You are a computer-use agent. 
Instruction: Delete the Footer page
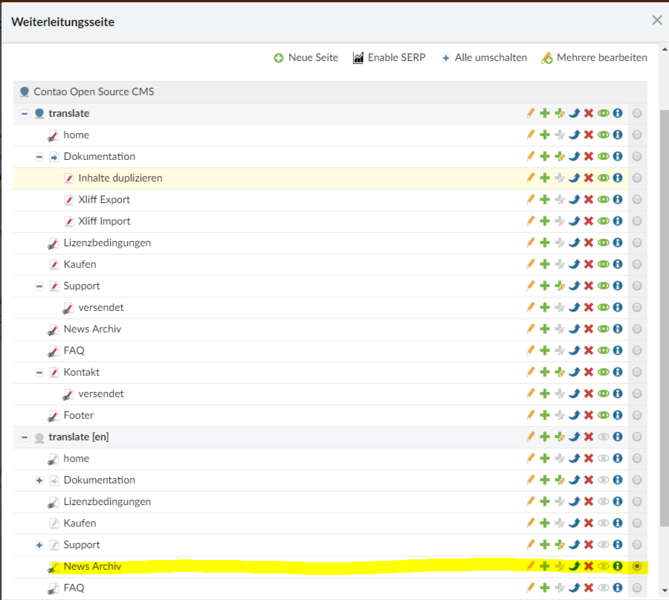589,415
